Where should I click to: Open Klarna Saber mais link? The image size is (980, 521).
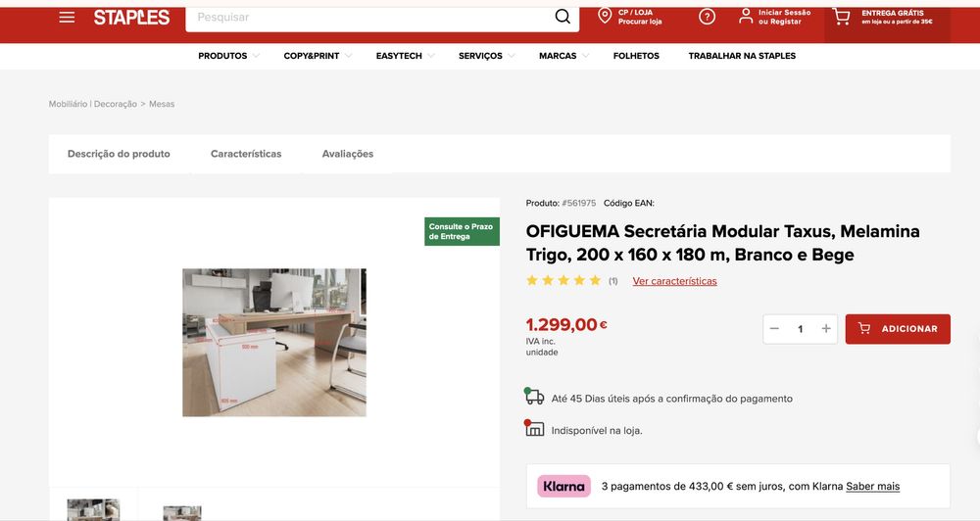pos(872,486)
